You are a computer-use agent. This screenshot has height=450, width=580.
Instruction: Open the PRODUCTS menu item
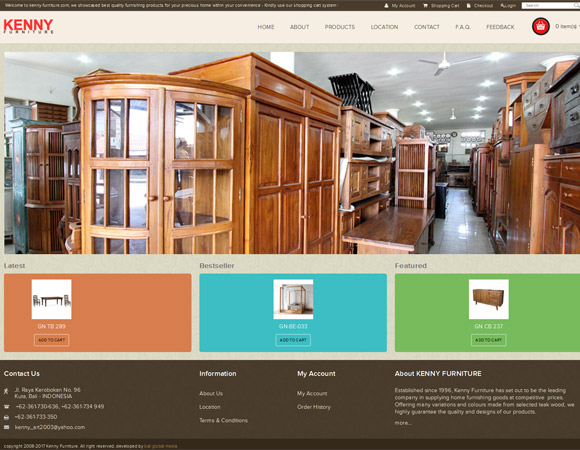coord(340,27)
